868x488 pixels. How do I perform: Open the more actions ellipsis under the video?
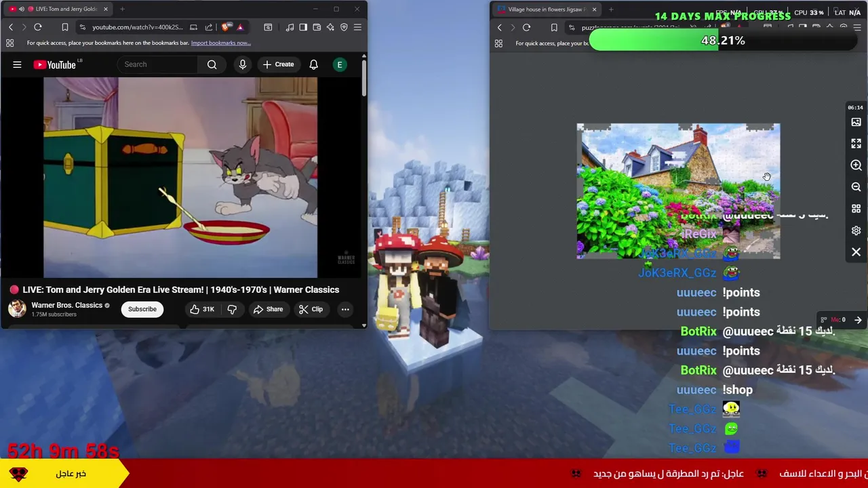pos(345,309)
